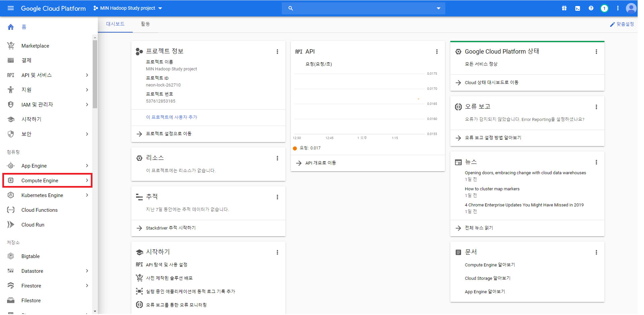Click inside the top search field
The width and height of the screenshot is (644, 315).
click(364, 8)
